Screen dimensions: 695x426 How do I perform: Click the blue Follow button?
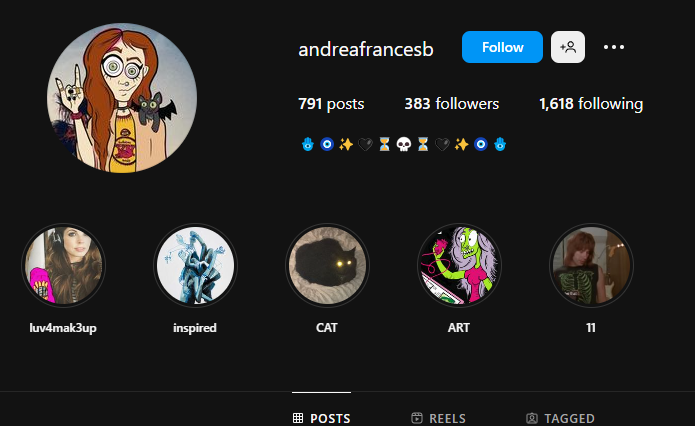coord(502,47)
